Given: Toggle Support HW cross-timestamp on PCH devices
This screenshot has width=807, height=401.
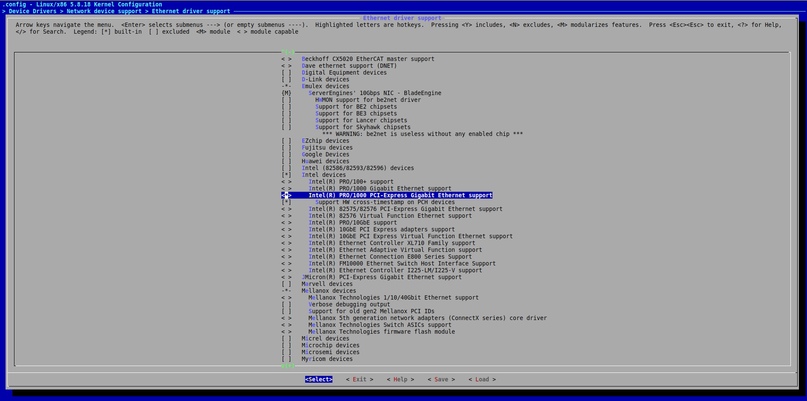Looking at the screenshot, I should [287, 202].
